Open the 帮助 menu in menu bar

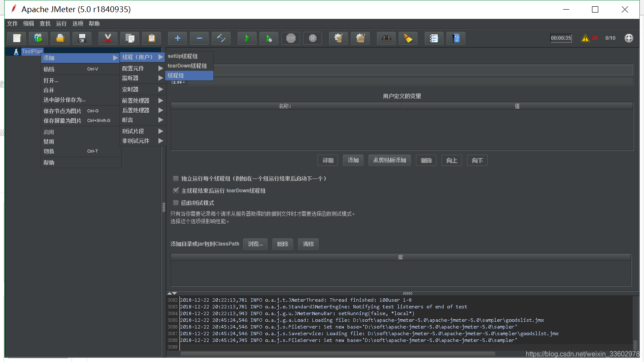click(94, 23)
